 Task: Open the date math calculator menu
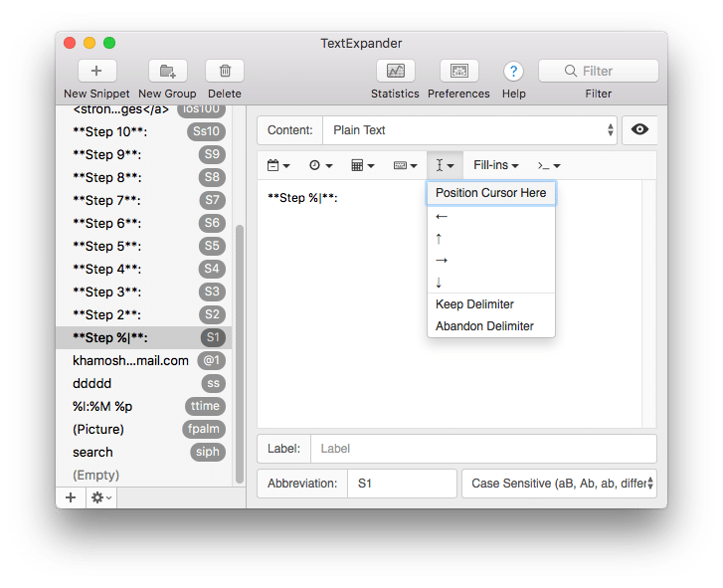[363, 165]
